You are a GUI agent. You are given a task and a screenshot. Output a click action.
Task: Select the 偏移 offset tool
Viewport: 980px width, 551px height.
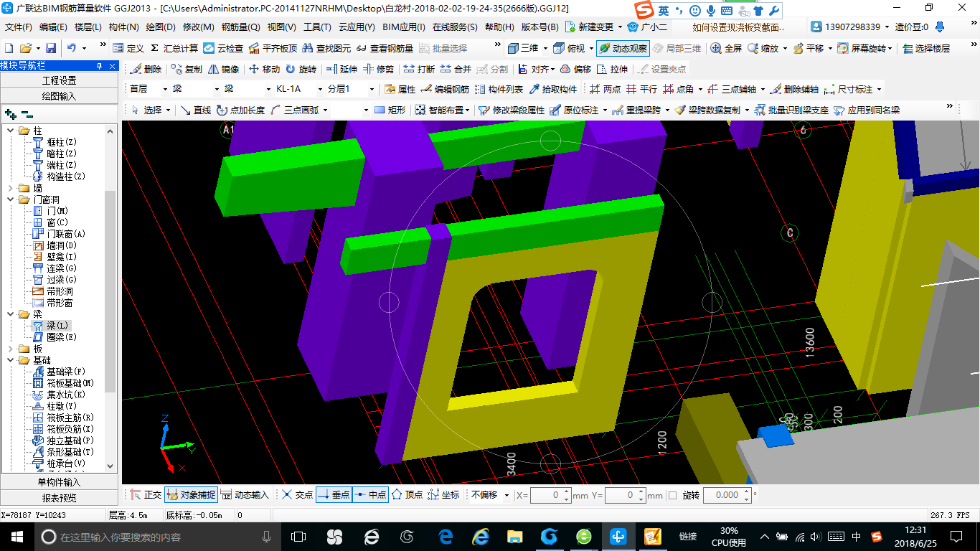(575, 69)
